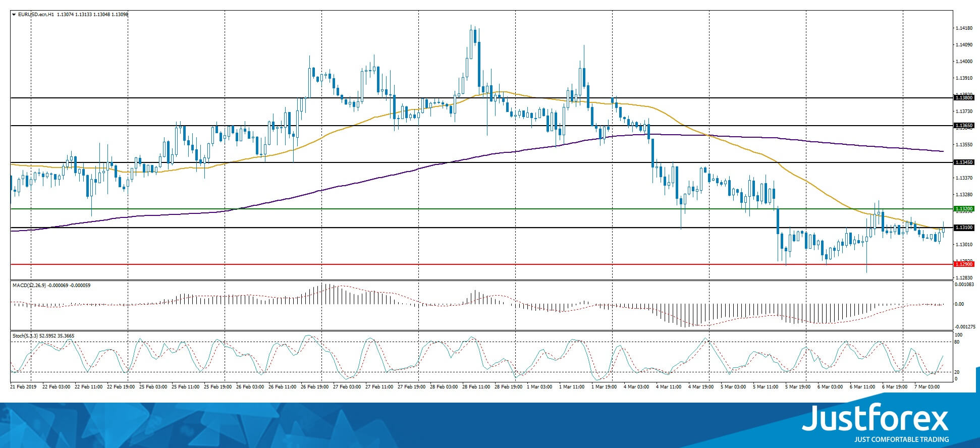The image size is (980, 448).
Task: Click the 27 Feb 11:00 time label
Action: coord(379,387)
